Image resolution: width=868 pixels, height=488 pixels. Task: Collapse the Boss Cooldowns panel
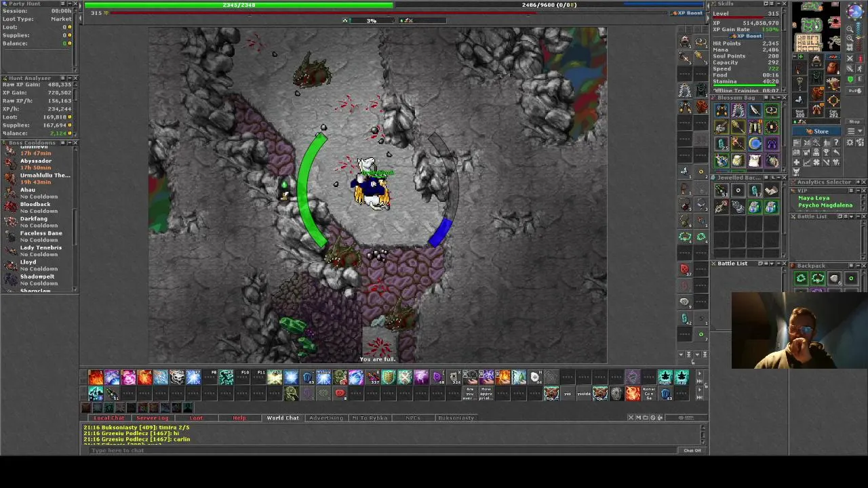[x=70, y=142]
